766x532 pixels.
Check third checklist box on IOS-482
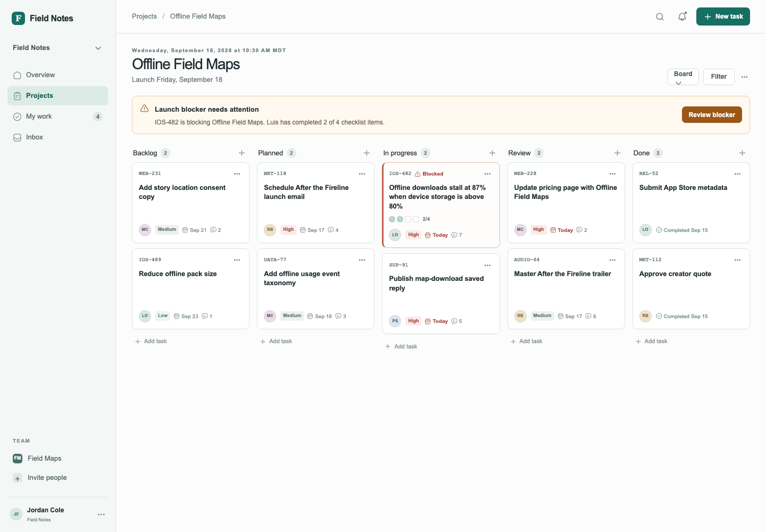408,219
